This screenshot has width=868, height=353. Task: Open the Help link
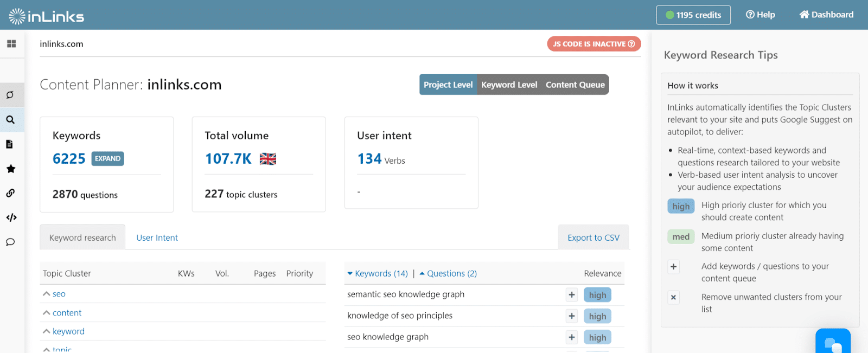pos(761,15)
